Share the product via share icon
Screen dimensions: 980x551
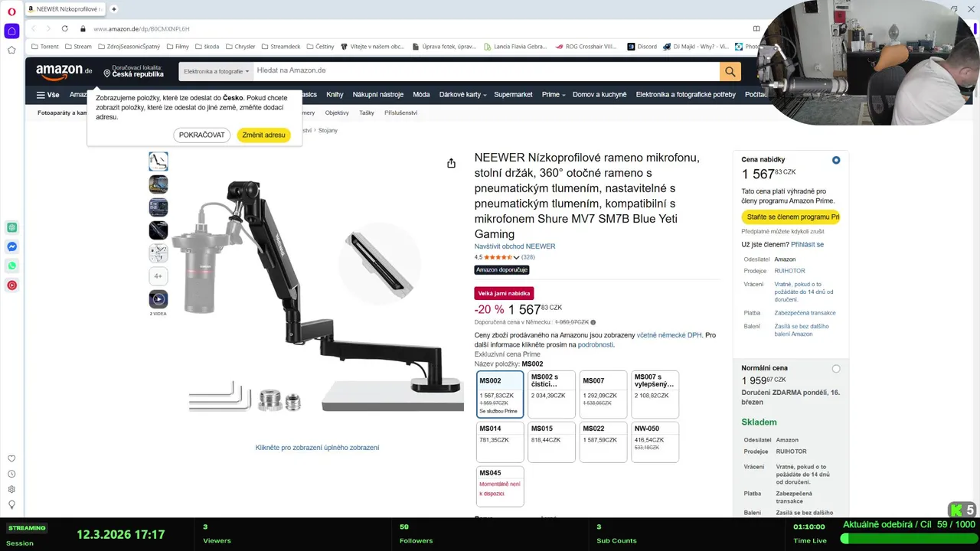click(451, 163)
